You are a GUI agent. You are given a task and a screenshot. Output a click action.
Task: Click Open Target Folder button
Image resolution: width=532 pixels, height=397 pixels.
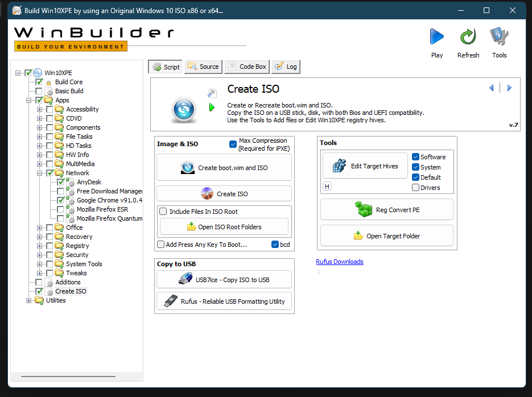pos(387,236)
